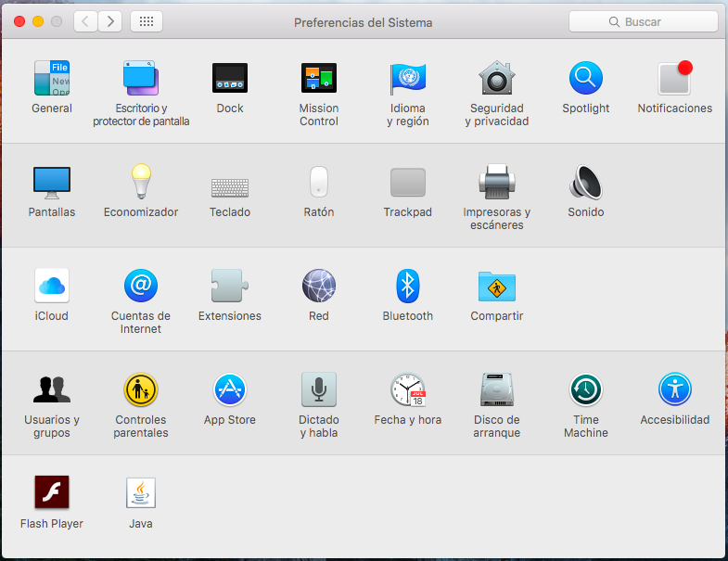Close the Preferencias del Sistema window
Screen dimensions: 728x561
19,21
